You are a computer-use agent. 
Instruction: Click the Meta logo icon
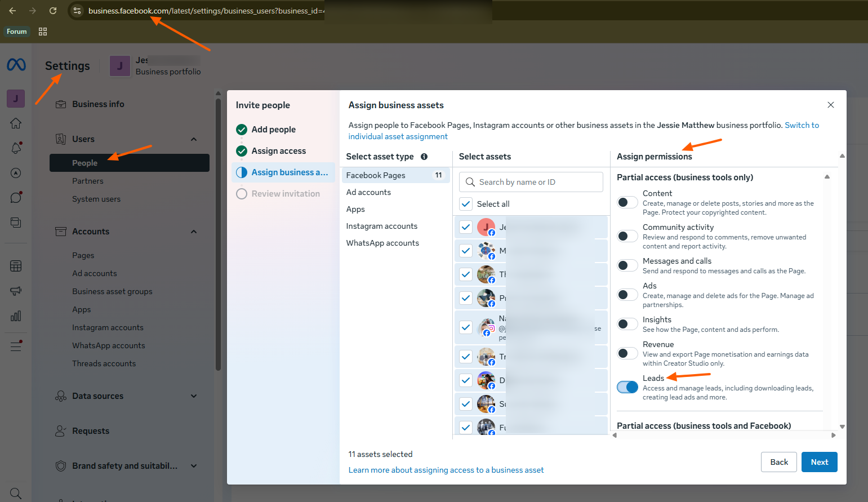pyautogui.click(x=16, y=65)
